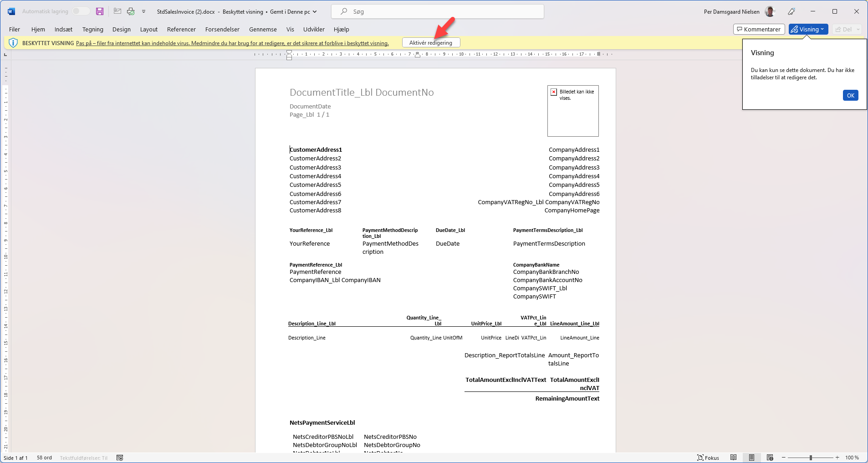Click the missing image placeholder box
The image size is (868, 463).
573,111
